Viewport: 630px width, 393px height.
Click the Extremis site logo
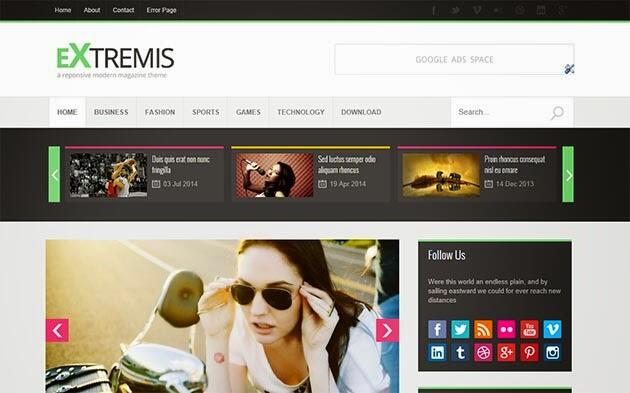[x=115, y=56]
